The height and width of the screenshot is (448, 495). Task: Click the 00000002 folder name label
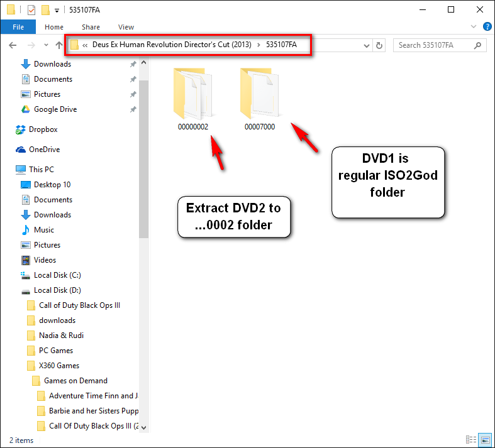(x=193, y=127)
